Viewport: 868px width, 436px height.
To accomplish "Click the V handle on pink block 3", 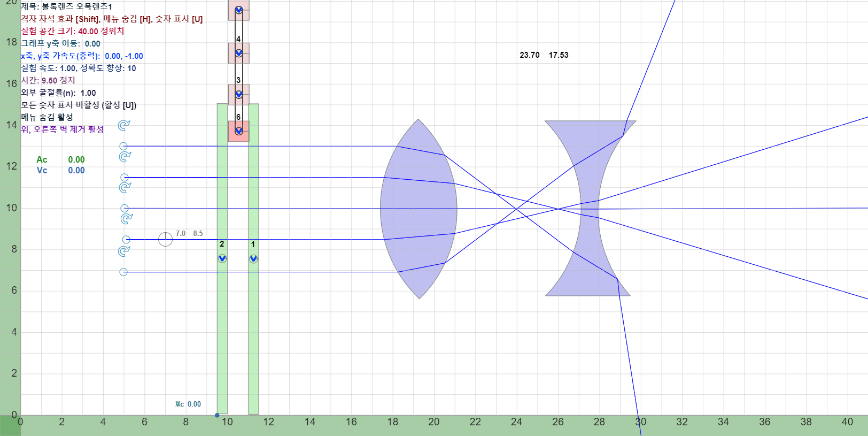I will [x=239, y=94].
